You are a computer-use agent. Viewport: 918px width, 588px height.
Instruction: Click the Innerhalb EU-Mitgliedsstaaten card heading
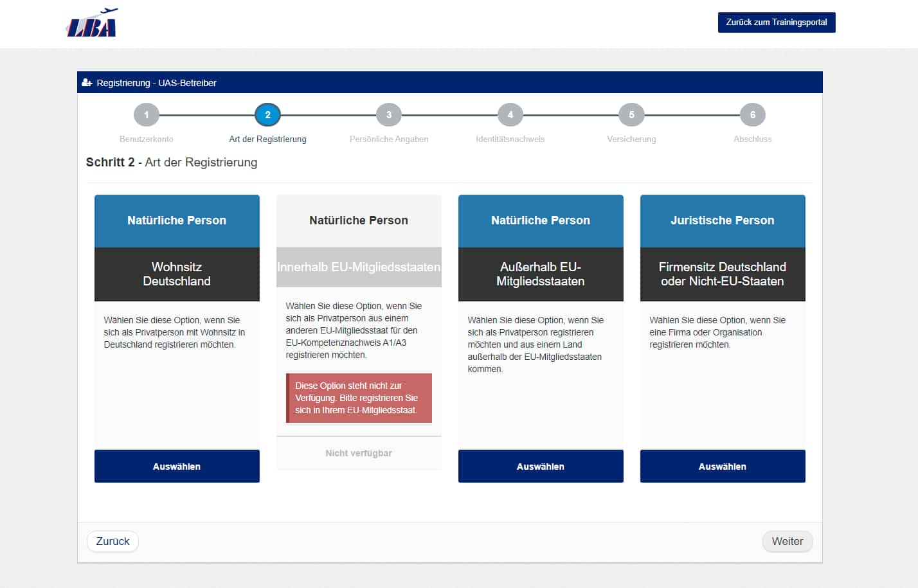[x=359, y=267]
